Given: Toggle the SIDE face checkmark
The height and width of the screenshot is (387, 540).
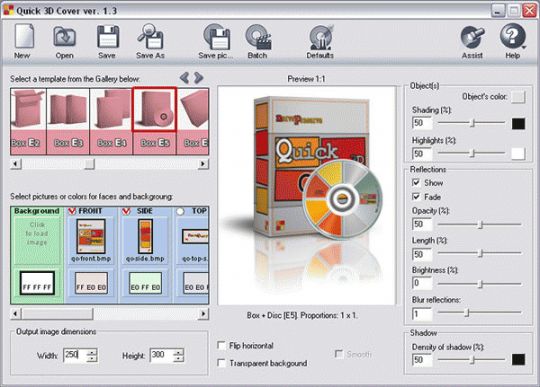Looking at the screenshot, I should click(126, 211).
